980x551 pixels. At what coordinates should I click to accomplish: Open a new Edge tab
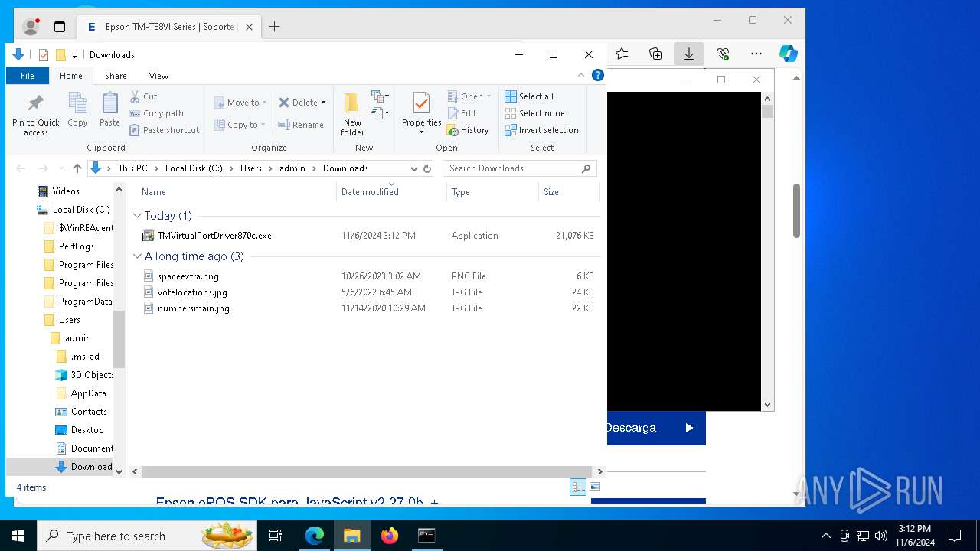(274, 27)
